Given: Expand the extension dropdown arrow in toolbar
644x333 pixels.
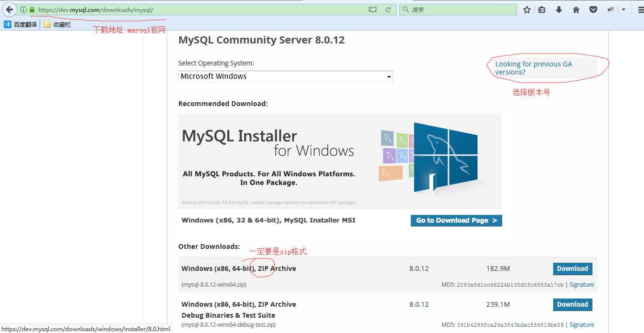Looking at the screenshot, I should [x=624, y=10].
